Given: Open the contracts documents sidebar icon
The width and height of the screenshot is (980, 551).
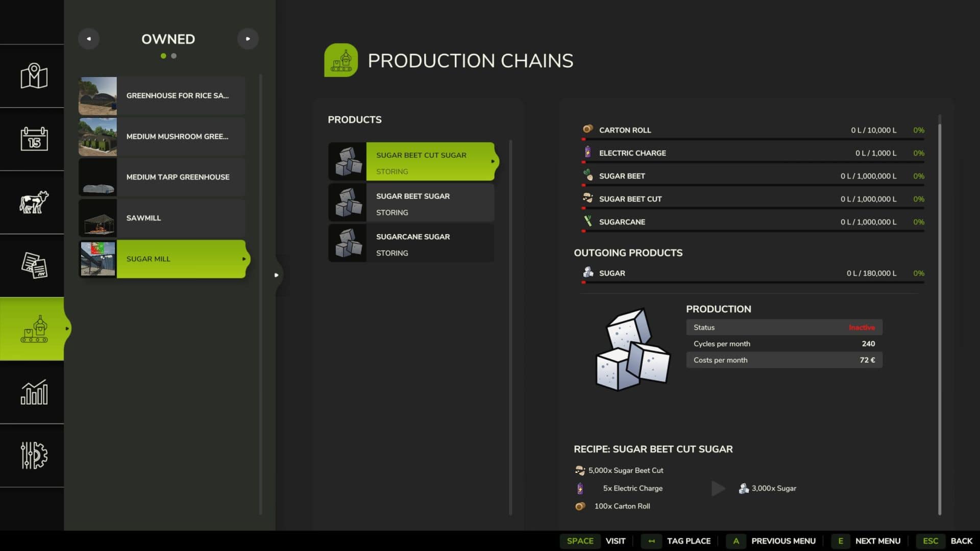Looking at the screenshot, I should coord(34,265).
